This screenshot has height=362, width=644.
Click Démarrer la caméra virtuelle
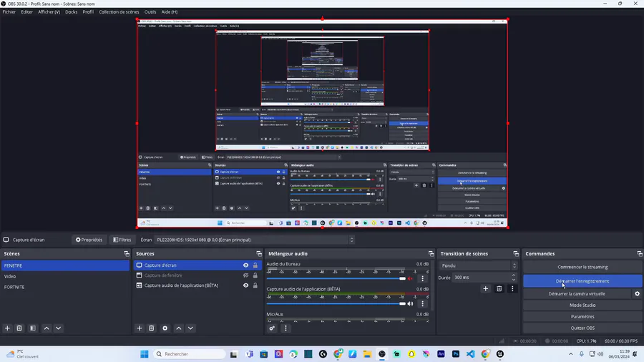[x=577, y=294]
